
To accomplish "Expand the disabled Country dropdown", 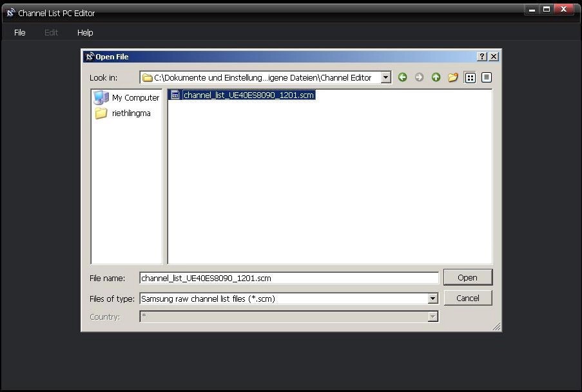I will coord(433,317).
